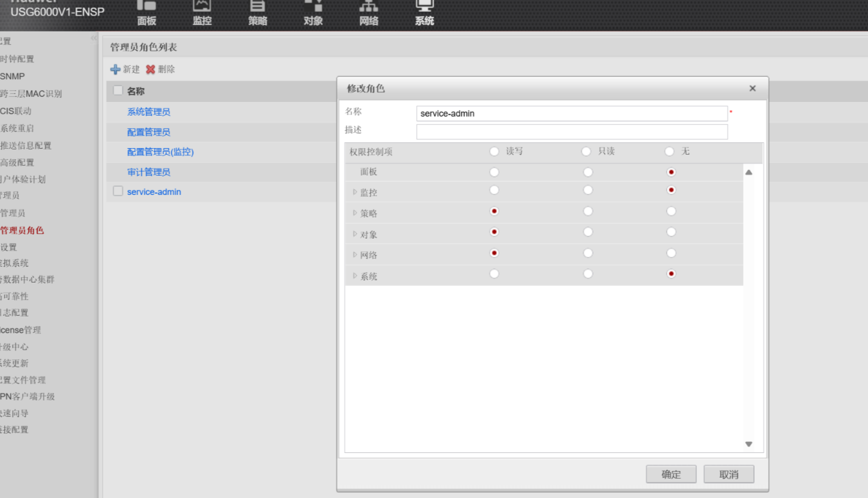Click the 确定 confirm button
Viewport: 868px width, 498px height.
[671, 474]
